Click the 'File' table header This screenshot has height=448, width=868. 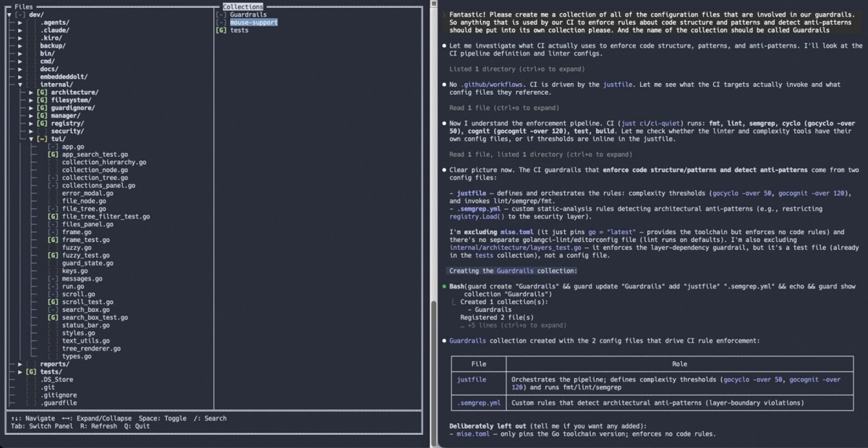click(x=479, y=364)
